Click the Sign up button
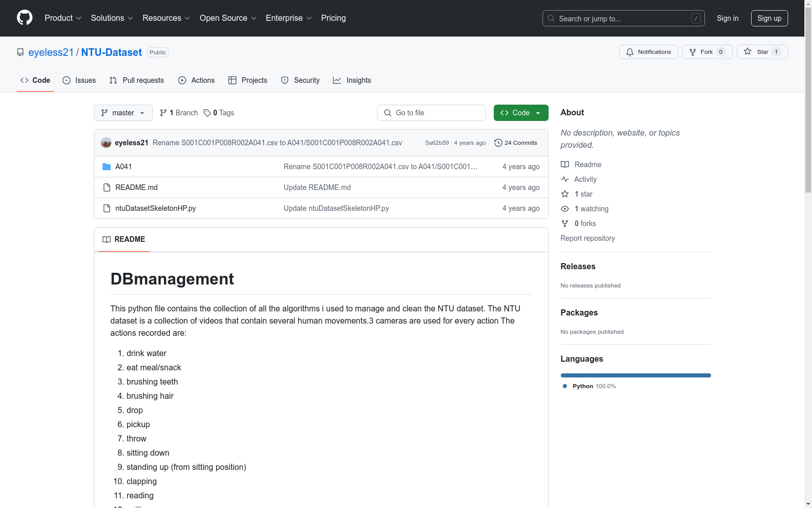The width and height of the screenshot is (812, 508). 769,18
